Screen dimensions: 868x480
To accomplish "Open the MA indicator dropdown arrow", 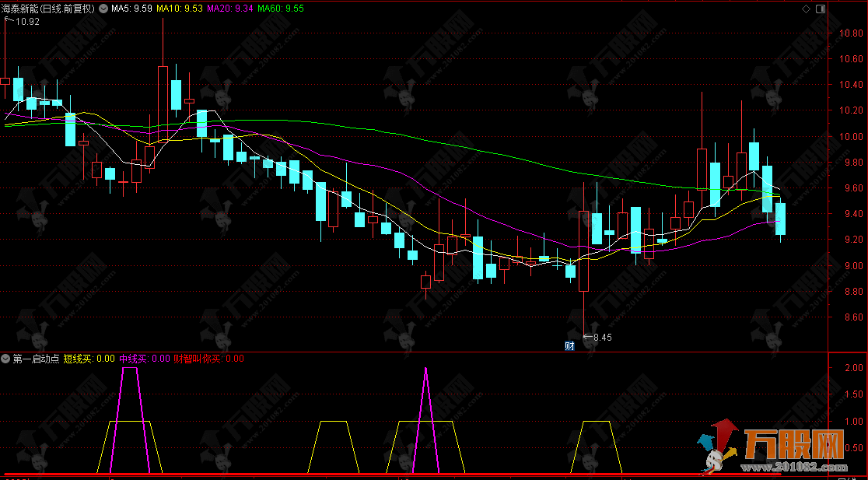I will pyautogui.click(x=103, y=9).
